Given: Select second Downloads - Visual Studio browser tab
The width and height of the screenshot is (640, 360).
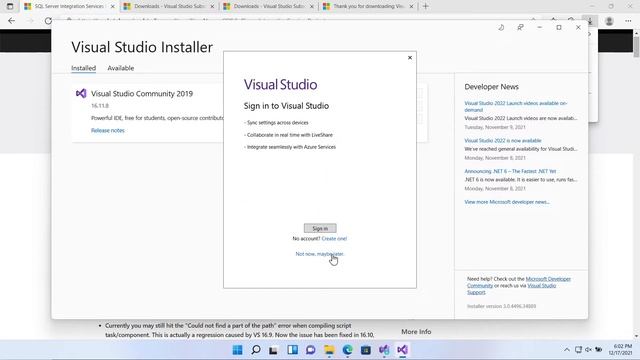Looking at the screenshot, I should (x=269, y=7).
